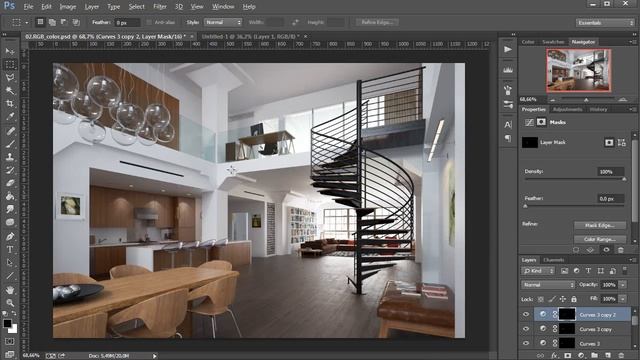This screenshot has height=360, width=640.
Task: Open the Opacity slider dropdown arrow
Action: tap(623, 285)
